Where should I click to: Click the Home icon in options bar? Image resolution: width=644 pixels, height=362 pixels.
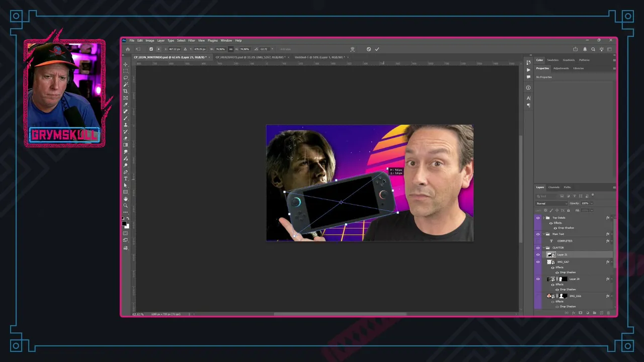click(x=128, y=49)
